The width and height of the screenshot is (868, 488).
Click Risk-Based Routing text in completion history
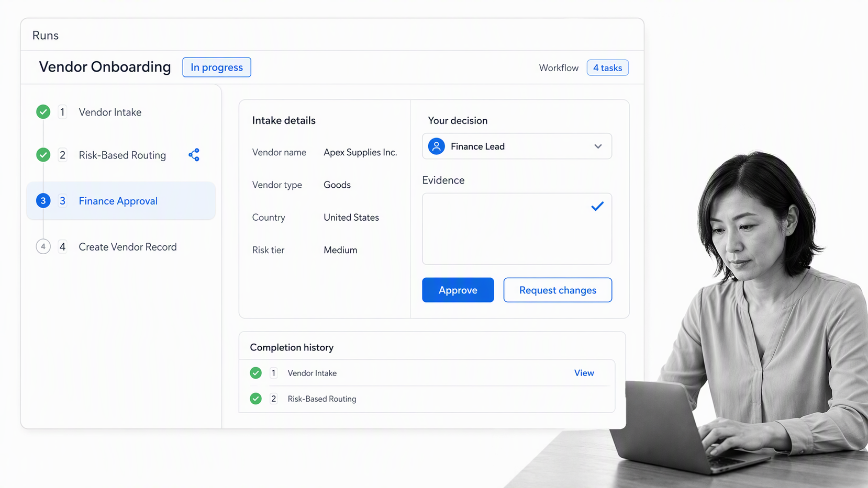click(x=322, y=399)
